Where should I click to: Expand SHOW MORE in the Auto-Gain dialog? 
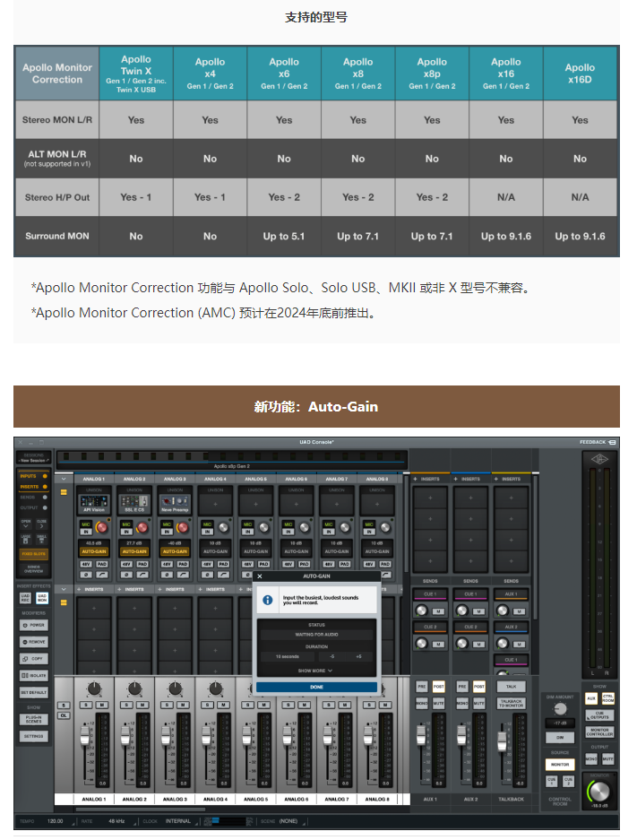(x=316, y=671)
